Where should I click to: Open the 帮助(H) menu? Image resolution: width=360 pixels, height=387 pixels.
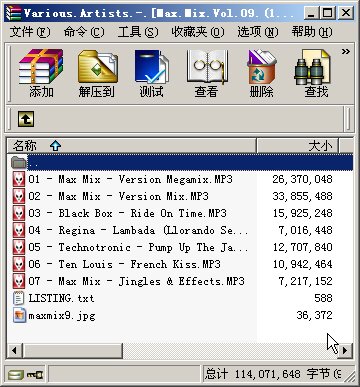pyautogui.click(x=312, y=32)
